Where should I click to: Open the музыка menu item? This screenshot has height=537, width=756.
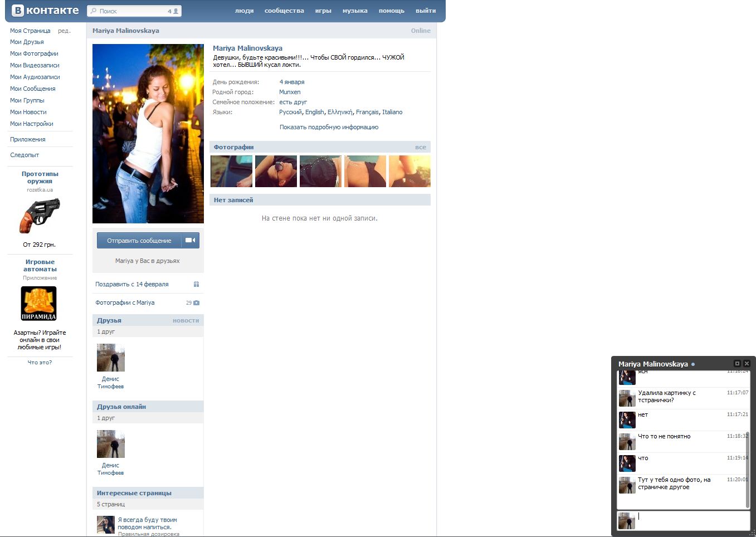pyautogui.click(x=355, y=11)
